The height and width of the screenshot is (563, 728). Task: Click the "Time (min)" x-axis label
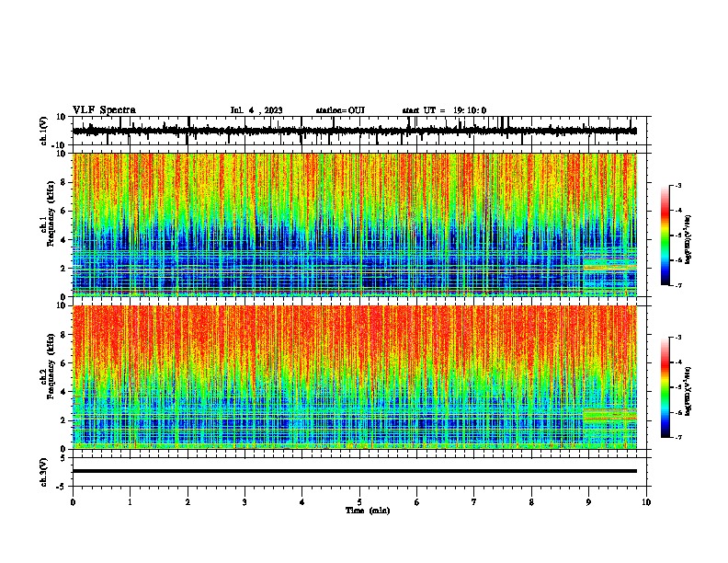point(368,511)
